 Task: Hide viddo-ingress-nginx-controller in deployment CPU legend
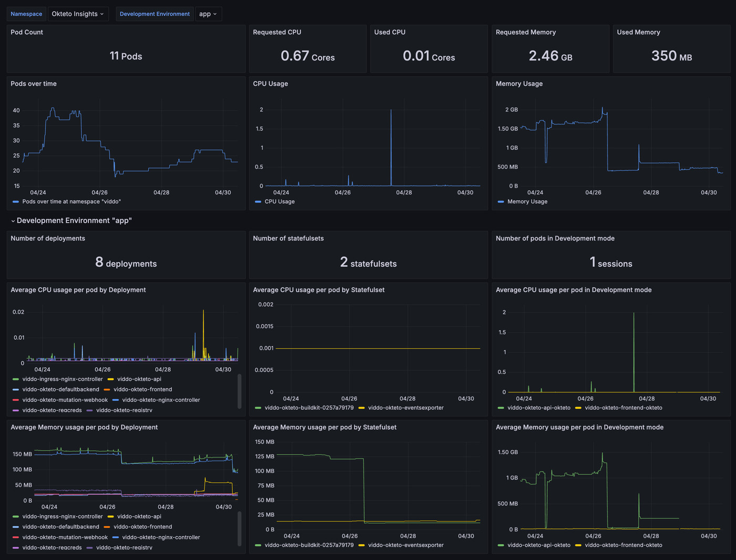pyautogui.click(x=63, y=379)
